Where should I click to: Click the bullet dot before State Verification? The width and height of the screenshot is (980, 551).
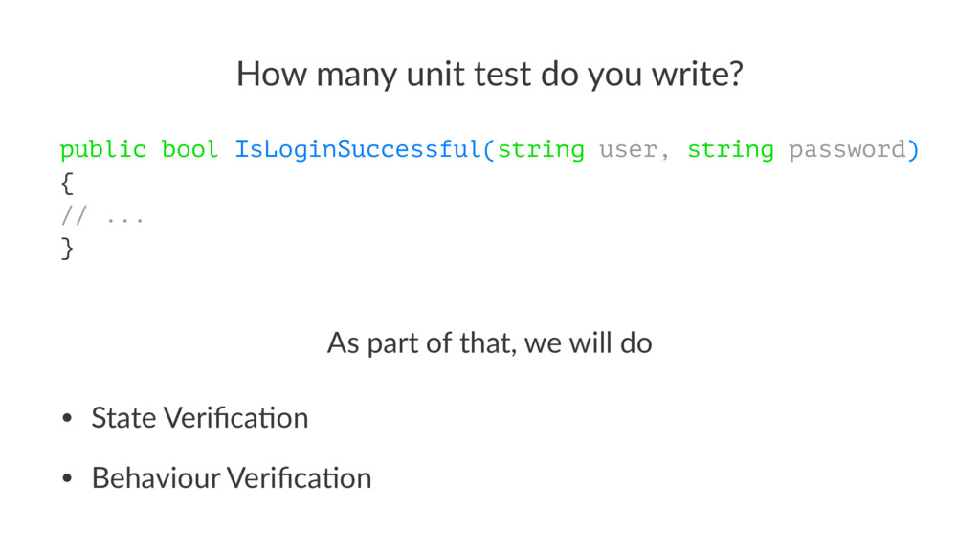[68, 418]
